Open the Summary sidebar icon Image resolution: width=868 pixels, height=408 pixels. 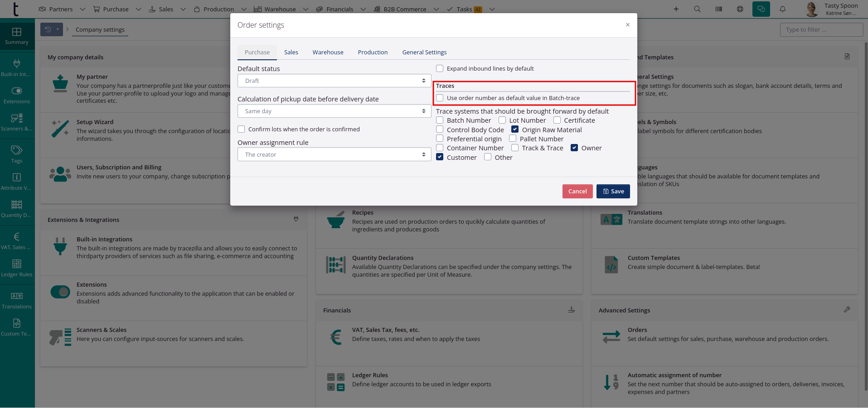tap(17, 36)
